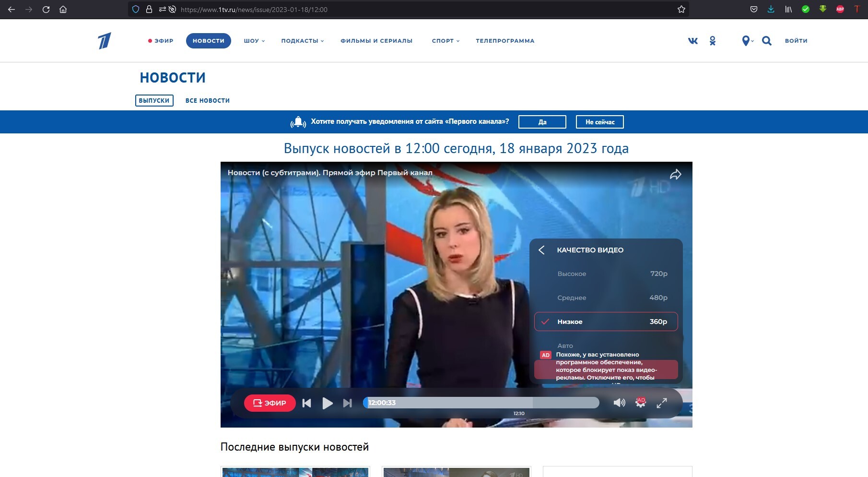This screenshot has width=868, height=477.
Task: Go back from the video quality menu
Action: point(541,250)
